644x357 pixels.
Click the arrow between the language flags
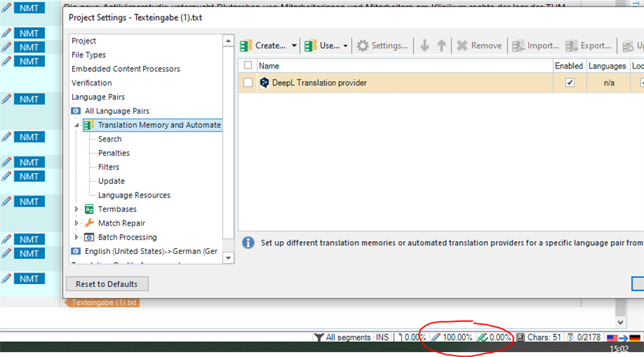click(x=623, y=338)
